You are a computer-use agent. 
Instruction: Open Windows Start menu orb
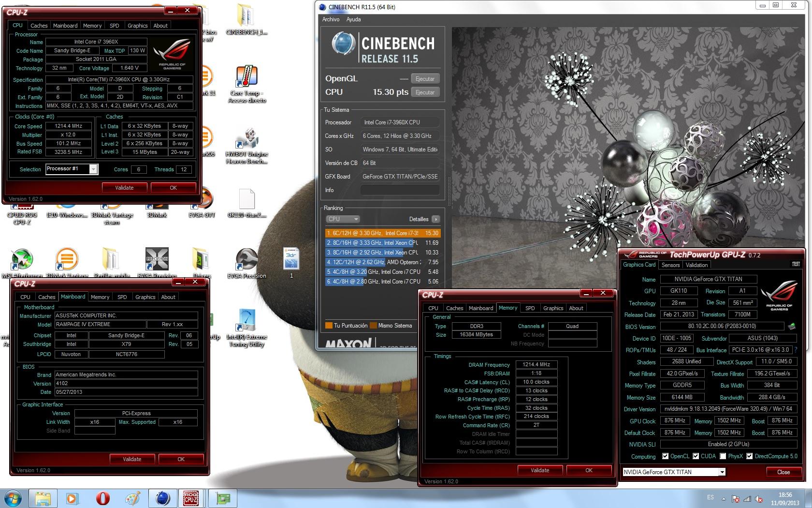(x=13, y=498)
